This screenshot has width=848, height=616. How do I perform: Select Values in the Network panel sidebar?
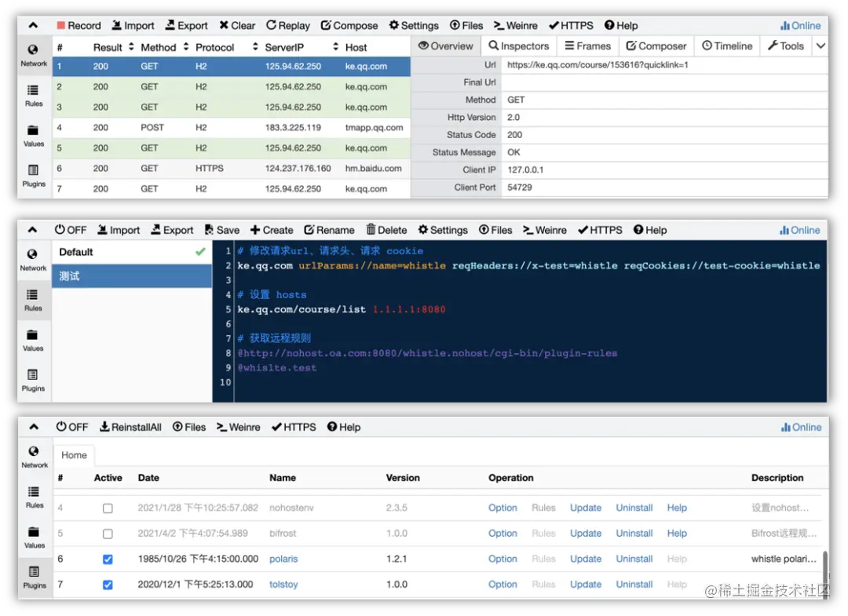[x=34, y=137]
